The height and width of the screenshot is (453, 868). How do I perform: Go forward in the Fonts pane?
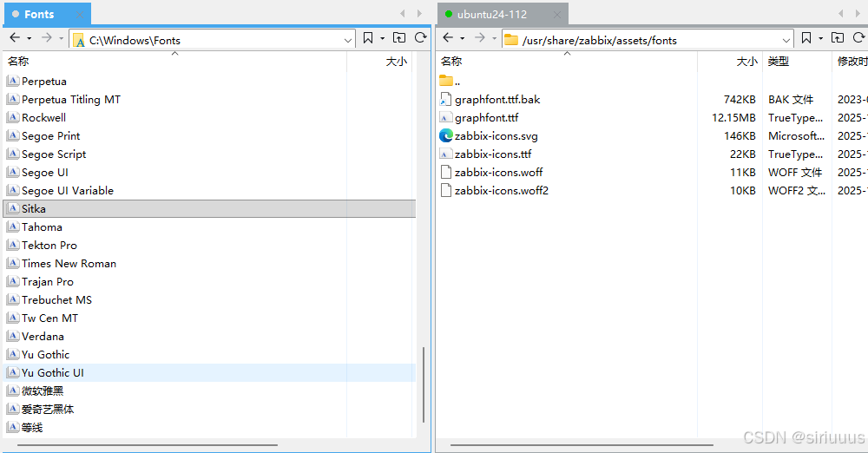point(47,37)
